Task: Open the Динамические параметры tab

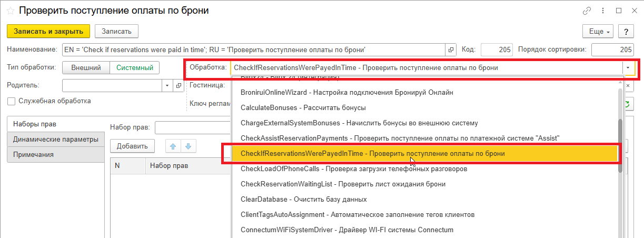Action: pyautogui.click(x=55, y=139)
